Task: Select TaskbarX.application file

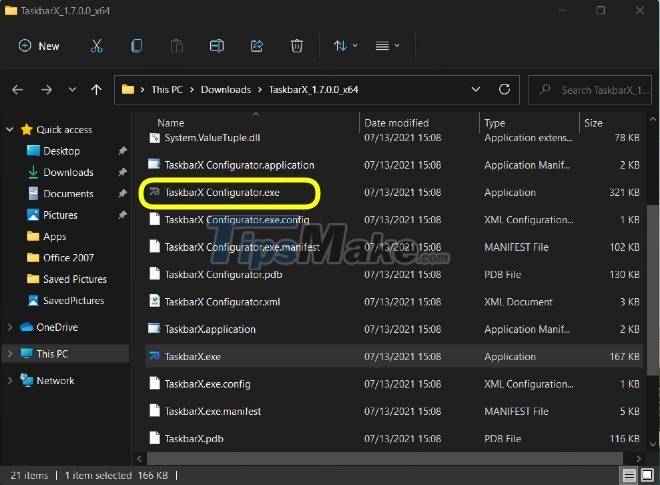Action: tap(210, 329)
